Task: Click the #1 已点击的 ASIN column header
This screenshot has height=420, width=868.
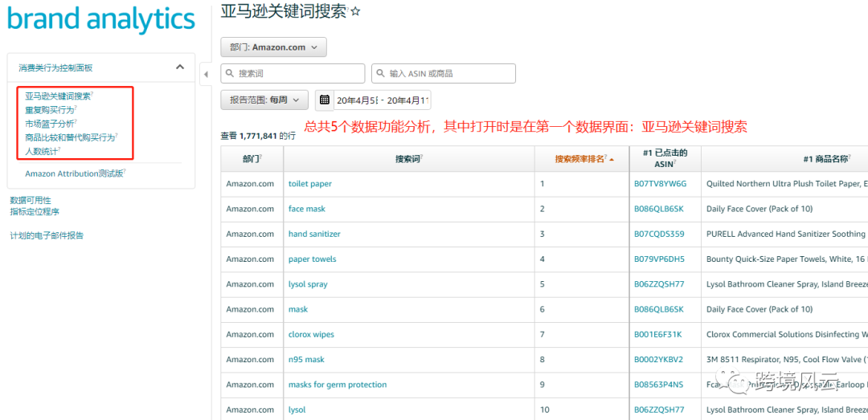Action: pyautogui.click(x=665, y=158)
